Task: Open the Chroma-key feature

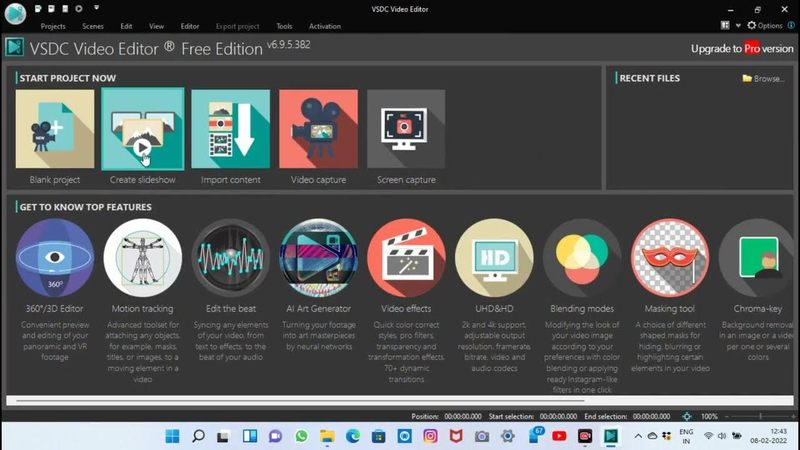Action: (758, 258)
